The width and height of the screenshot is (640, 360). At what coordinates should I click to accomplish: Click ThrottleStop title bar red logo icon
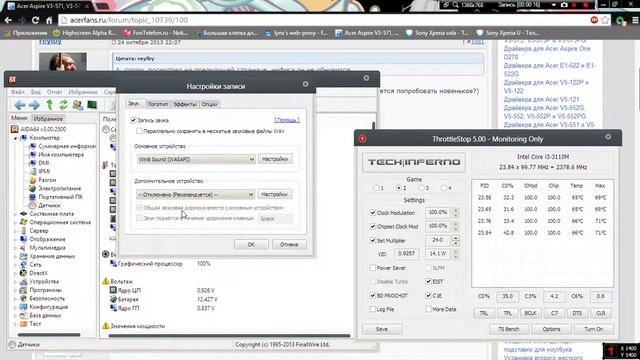coord(362,139)
